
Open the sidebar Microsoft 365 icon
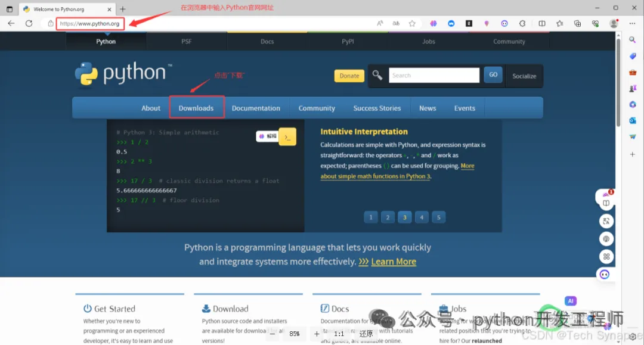click(x=633, y=105)
